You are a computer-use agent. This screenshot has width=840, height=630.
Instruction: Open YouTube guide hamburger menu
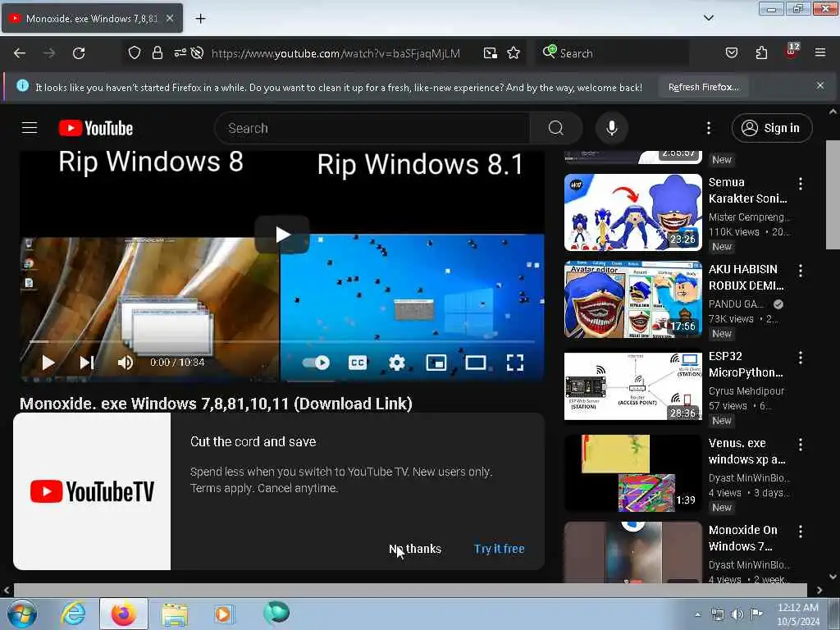(30, 128)
